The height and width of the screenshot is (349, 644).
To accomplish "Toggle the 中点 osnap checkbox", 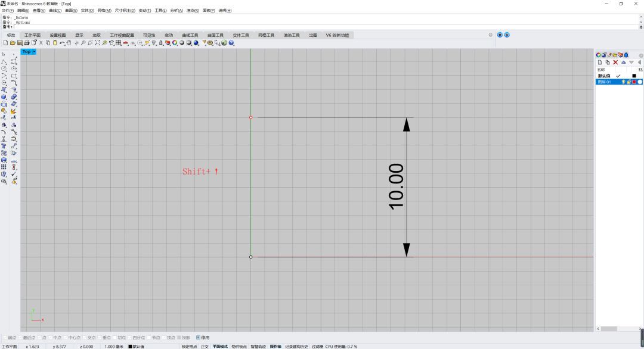I will (51, 338).
